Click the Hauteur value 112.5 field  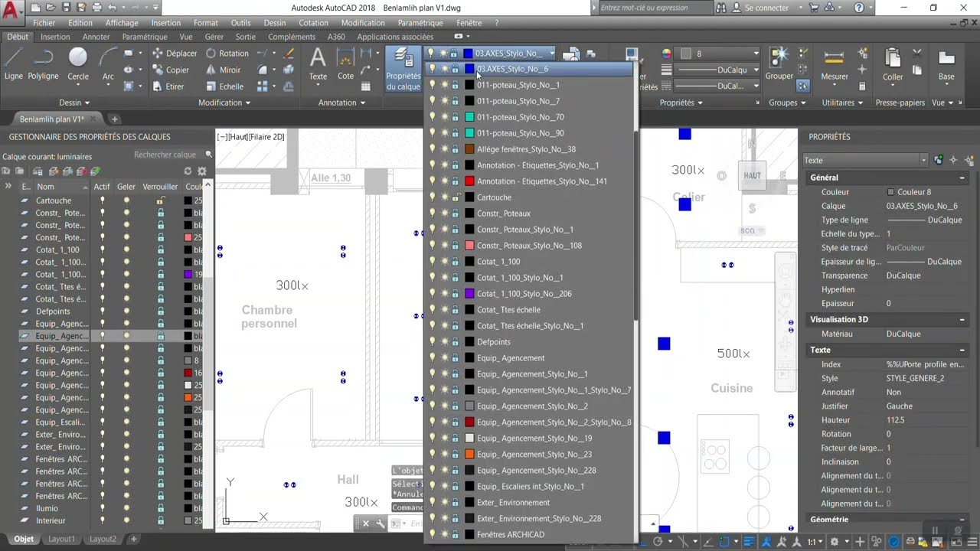pos(925,420)
